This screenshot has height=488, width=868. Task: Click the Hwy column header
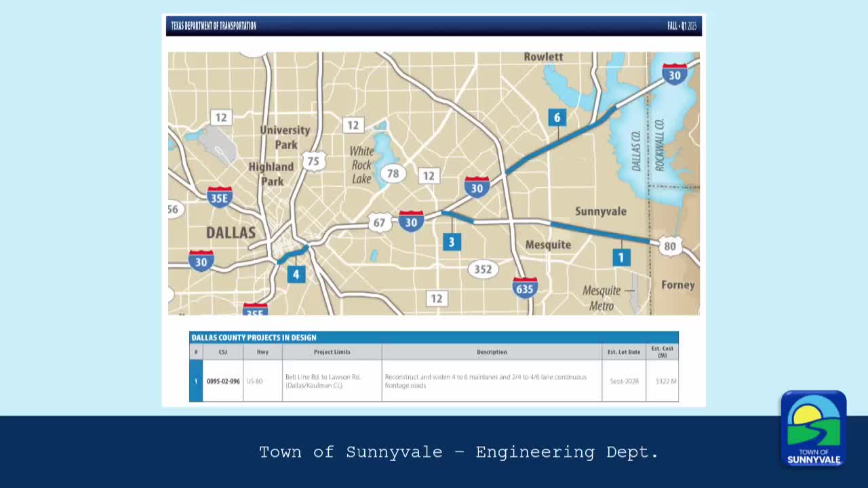[262, 352]
